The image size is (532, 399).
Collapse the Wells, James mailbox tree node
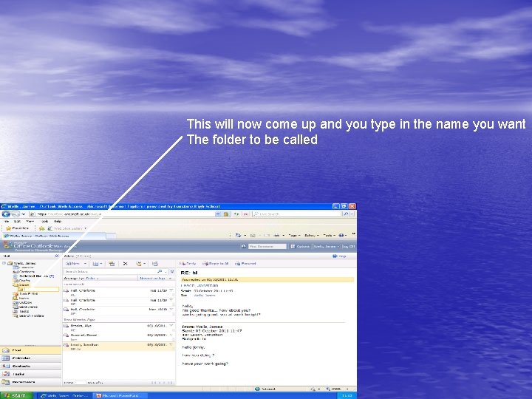pyautogui.click(x=4, y=263)
